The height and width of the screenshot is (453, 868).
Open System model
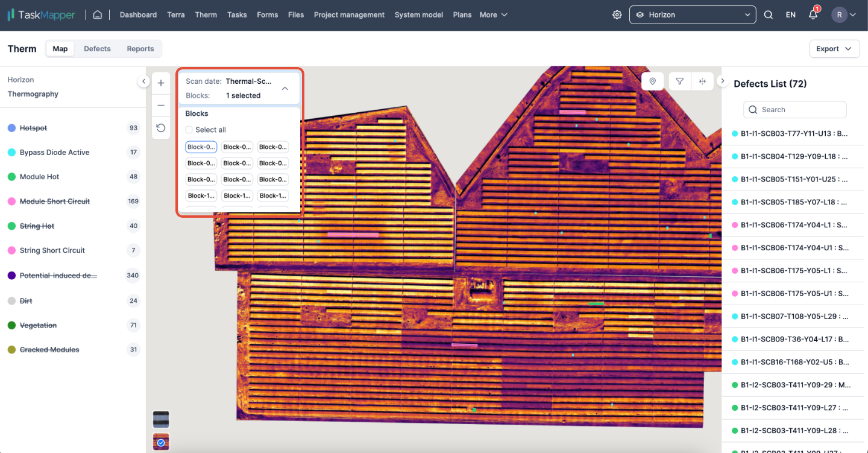(419, 15)
